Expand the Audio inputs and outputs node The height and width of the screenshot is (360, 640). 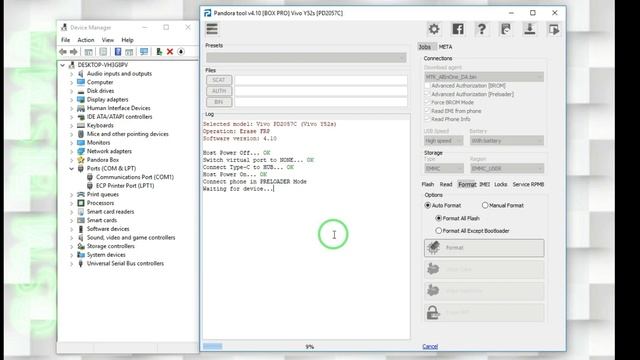point(71,74)
